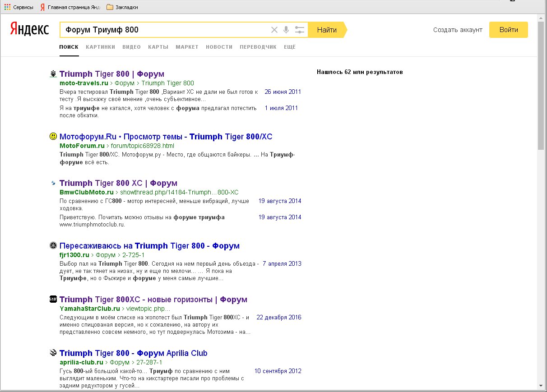
Task: Clear the search field with the X icon
Action: click(274, 30)
